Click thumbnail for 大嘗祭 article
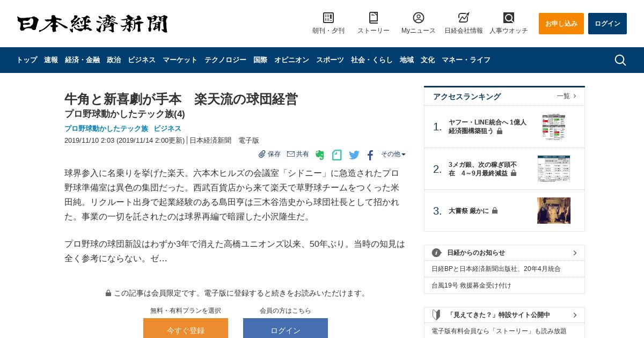 point(554,211)
